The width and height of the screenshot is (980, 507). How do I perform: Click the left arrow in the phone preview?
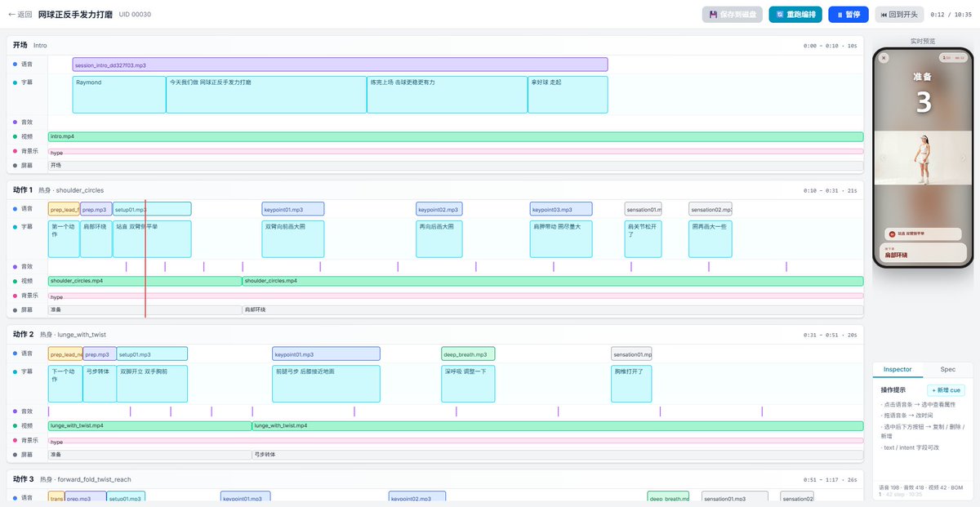(x=883, y=158)
